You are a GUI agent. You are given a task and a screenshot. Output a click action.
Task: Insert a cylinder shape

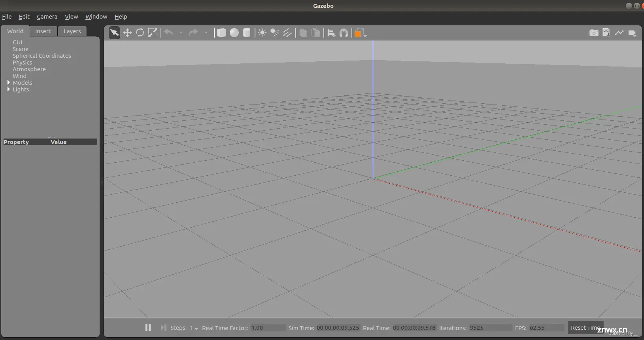(x=247, y=32)
